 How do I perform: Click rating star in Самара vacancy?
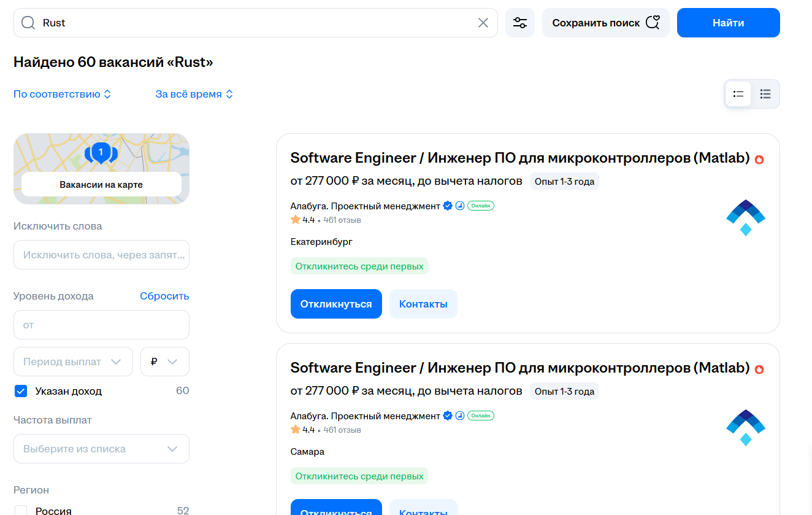[x=296, y=430]
